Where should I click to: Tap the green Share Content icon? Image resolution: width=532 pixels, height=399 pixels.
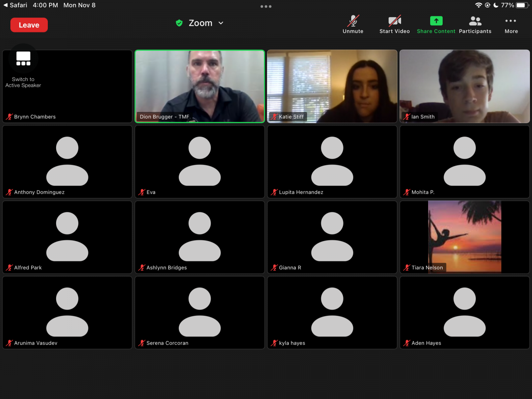coord(436,21)
